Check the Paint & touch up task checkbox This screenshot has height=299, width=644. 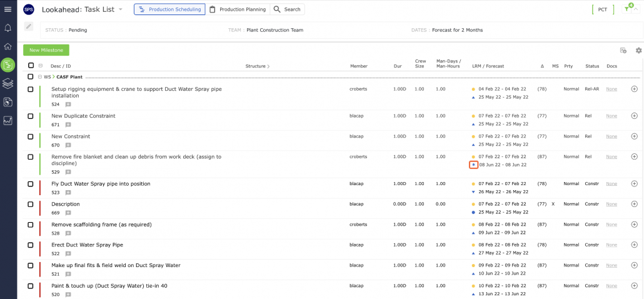[31, 286]
